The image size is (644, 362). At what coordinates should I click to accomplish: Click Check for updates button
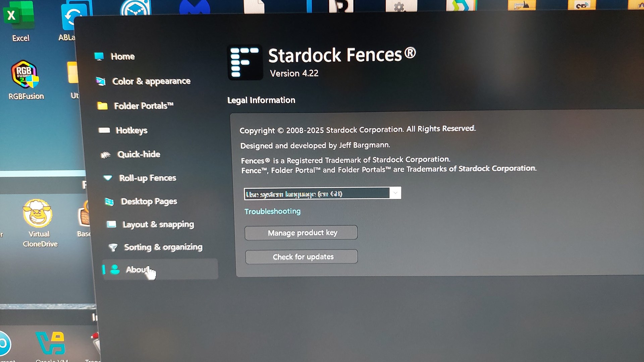click(302, 257)
